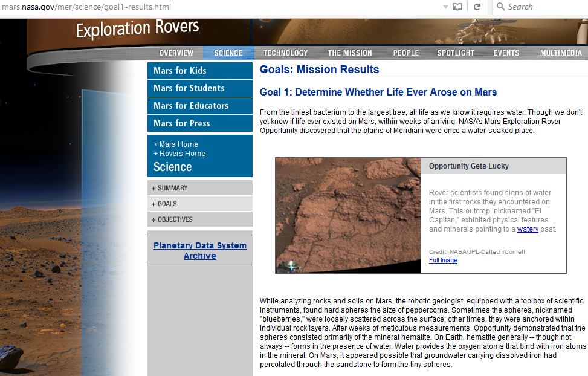588x376 pixels.
Task: Click the El Capitan outcrop thumbnail
Action: point(348,215)
